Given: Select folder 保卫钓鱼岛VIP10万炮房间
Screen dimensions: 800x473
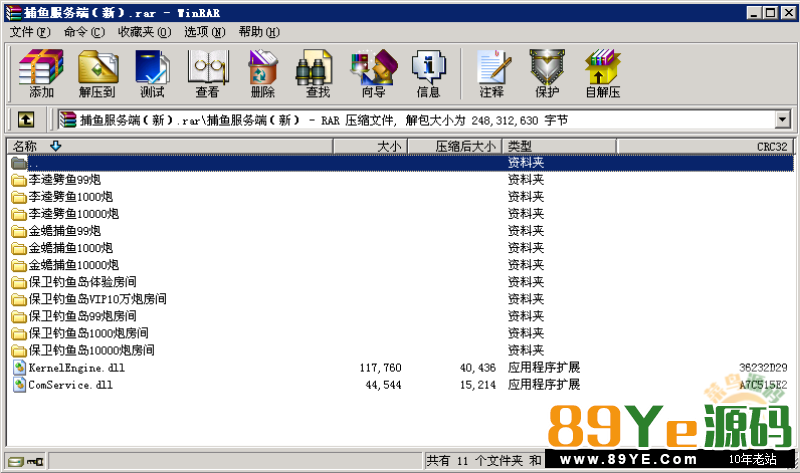Looking at the screenshot, I should point(97,299).
